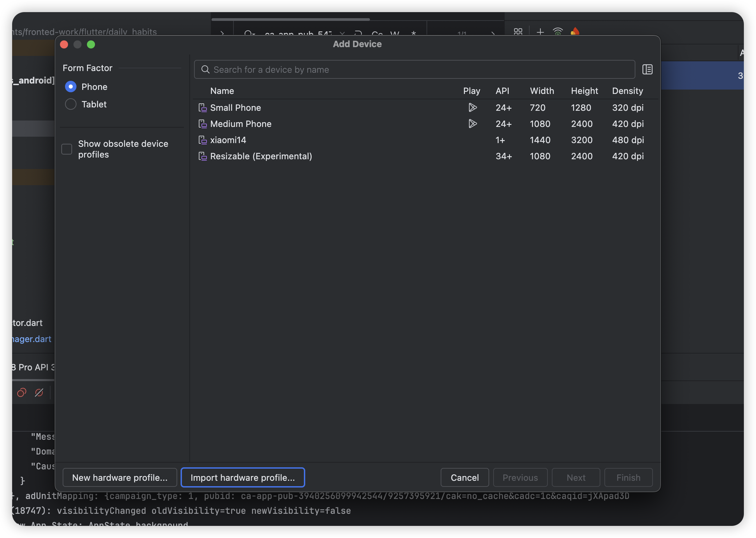This screenshot has height=538, width=756.
Task: Sort devices by Density column header
Action: pos(627,91)
